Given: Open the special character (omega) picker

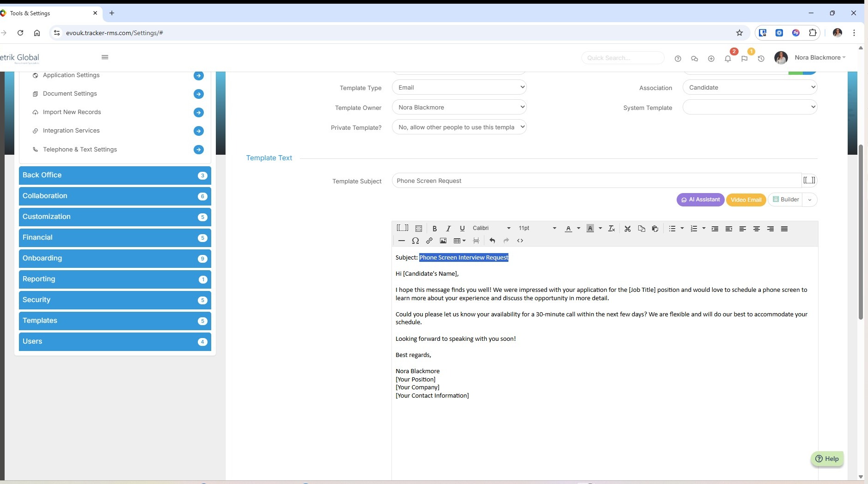Looking at the screenshot, I should click(x=416, y=241).
